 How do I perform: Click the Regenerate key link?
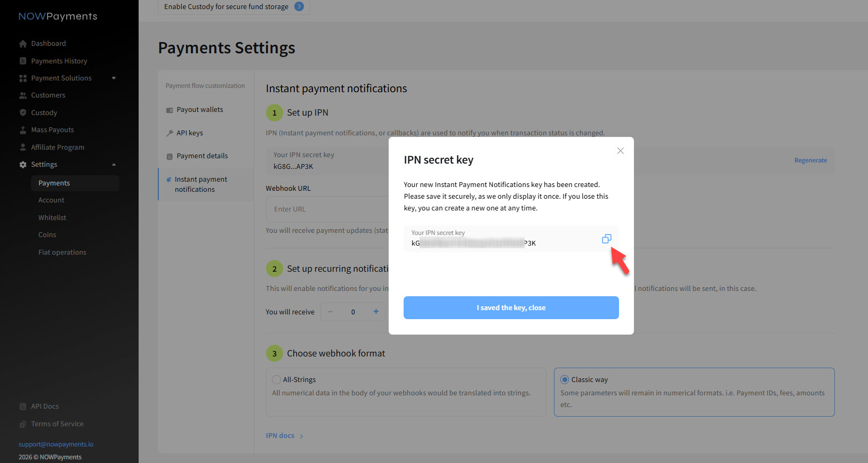(810, 160)
